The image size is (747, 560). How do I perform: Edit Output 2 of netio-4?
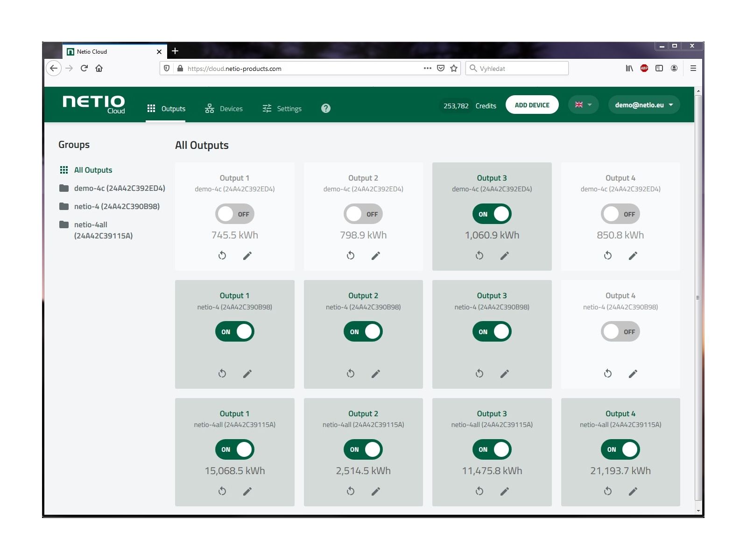[x=376, y=373]
